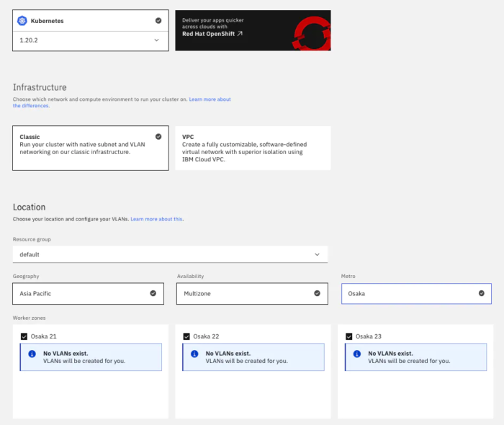The height and width of the screenshot is (425, 504).
Task: Follow Learn more about the differences link
Action: click(x=210, y=99)
